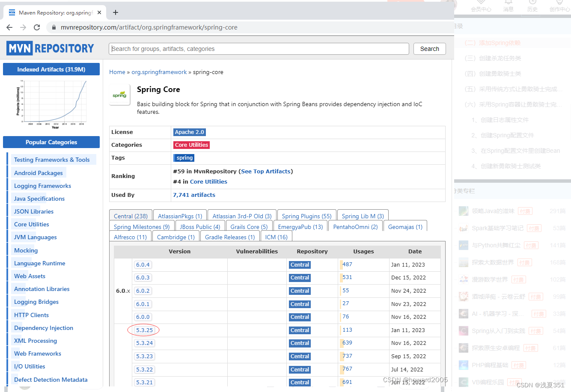Switch to Cambridge (1) tab
The image size is (571, 392).
175,237
